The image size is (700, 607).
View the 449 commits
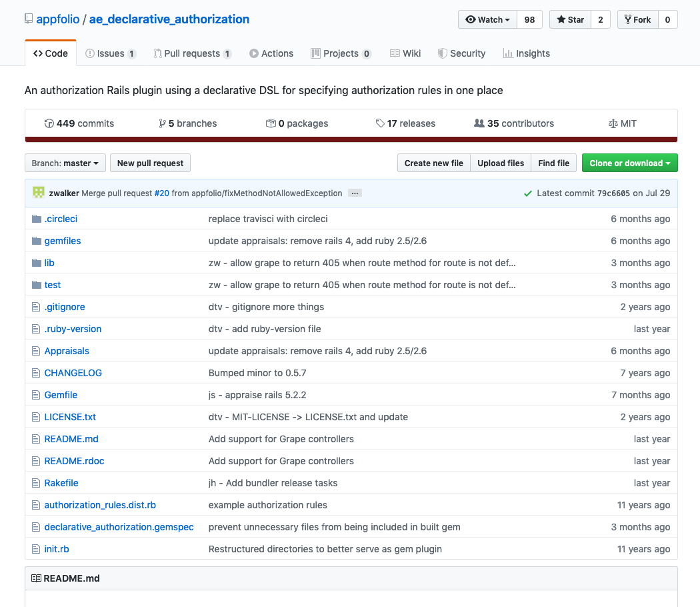coord(79,123)
